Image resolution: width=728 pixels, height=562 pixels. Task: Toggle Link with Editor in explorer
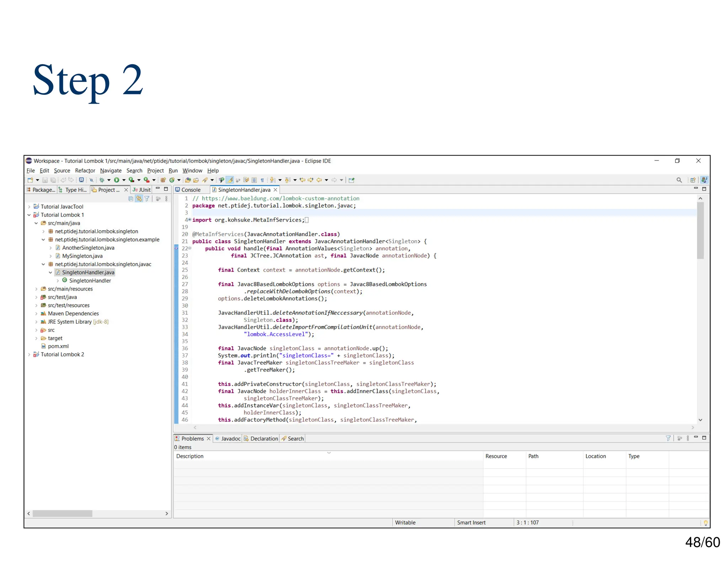pyautogui.click(x=139, y=199)
